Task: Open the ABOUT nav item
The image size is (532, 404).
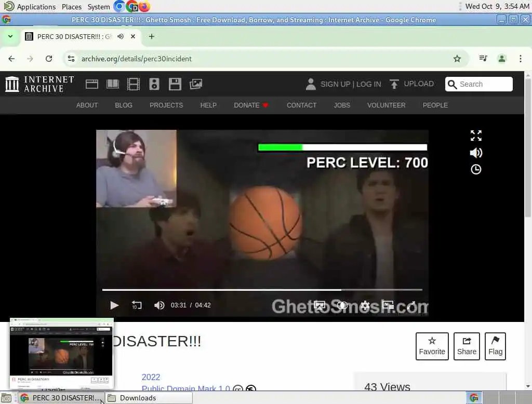Action: click(x=87, y=105)
